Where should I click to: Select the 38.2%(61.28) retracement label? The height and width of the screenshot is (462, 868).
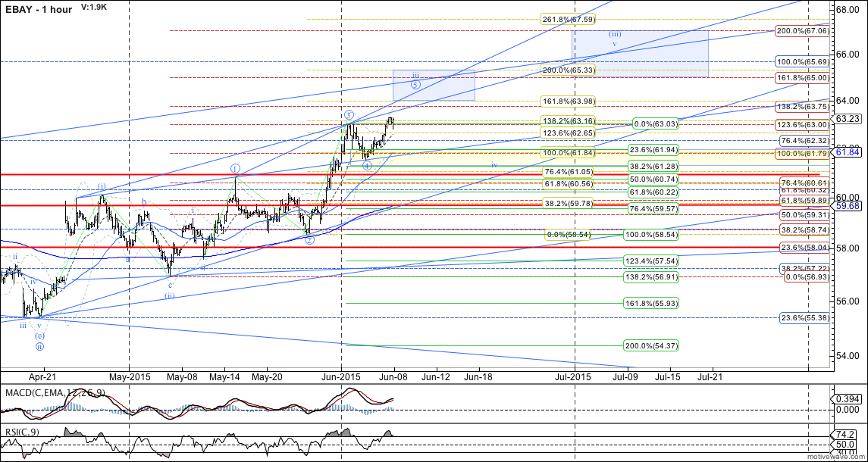[653, 165]
